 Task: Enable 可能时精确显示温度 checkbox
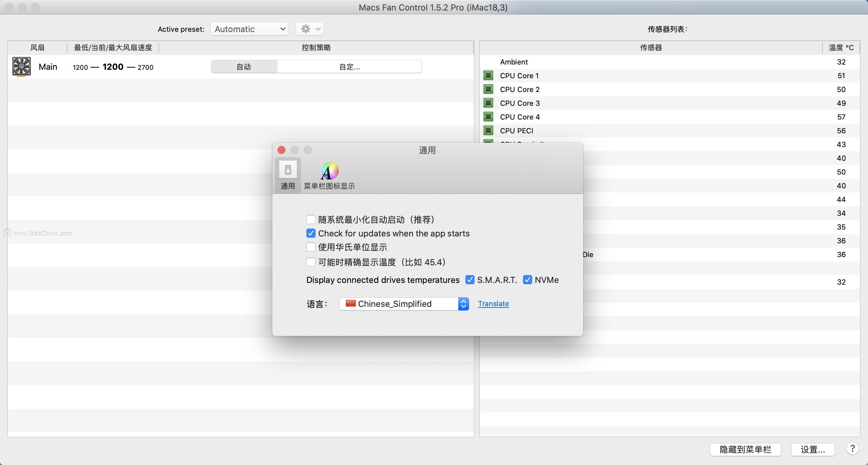click(x=311, y=262)
